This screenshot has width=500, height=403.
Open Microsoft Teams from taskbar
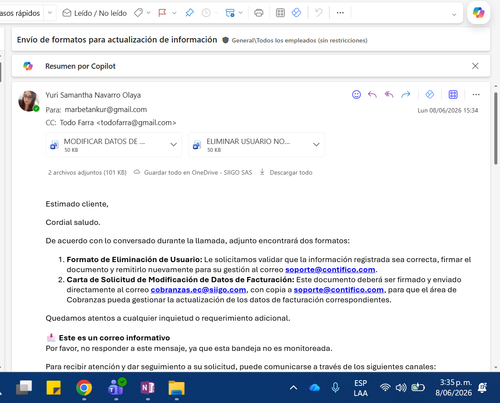pyautogui.click(x=116, y=387)
